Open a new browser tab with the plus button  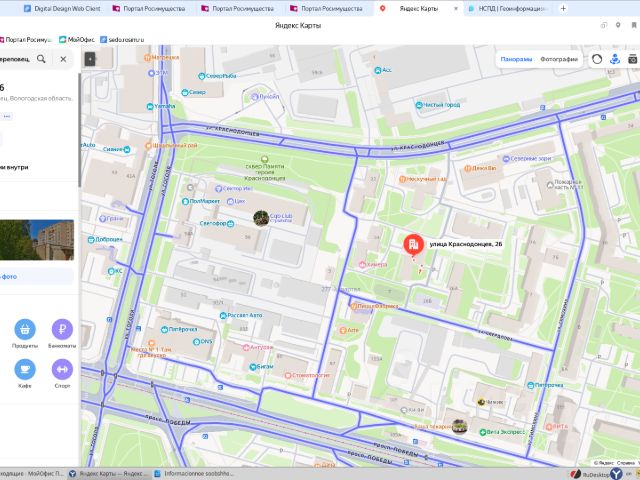pos(563,8)
